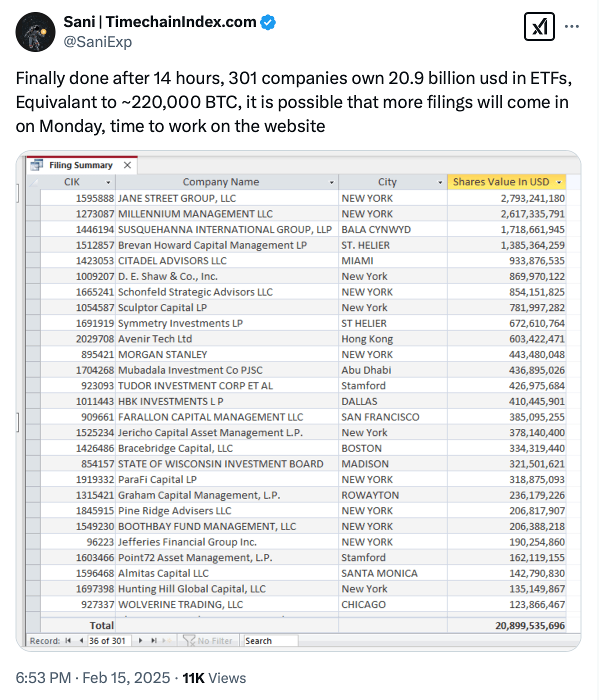The height and width of the screenshot is (700, 599).
Task: Select the Filing Summary table icon
Action: [37, 164]
